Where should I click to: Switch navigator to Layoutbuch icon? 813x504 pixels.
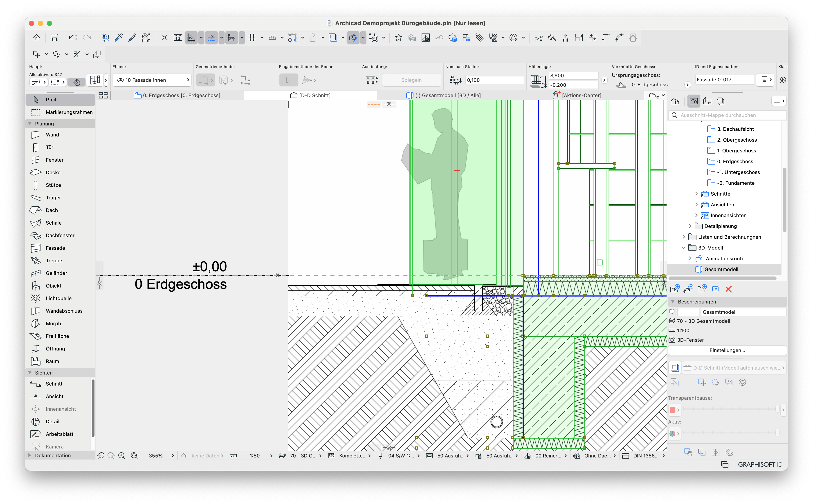(707, 101)
